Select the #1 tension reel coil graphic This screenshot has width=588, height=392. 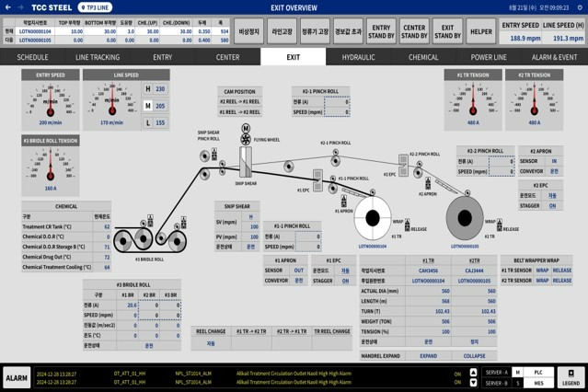[x=373, y=219]
